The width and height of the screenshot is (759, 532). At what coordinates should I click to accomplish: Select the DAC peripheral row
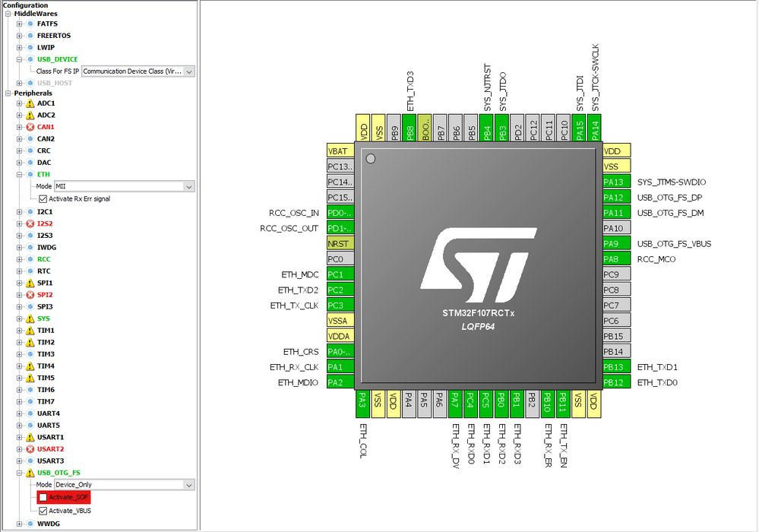pos(44,163)
